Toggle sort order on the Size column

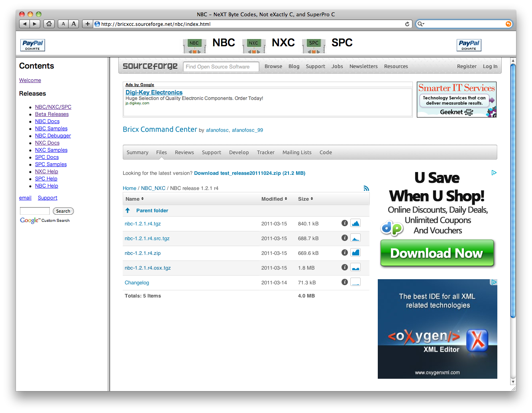pyautogui.click(x=312, y=199)
